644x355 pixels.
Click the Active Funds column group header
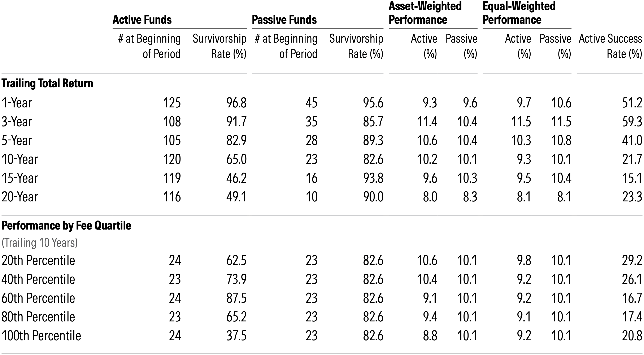coord(142,20)
